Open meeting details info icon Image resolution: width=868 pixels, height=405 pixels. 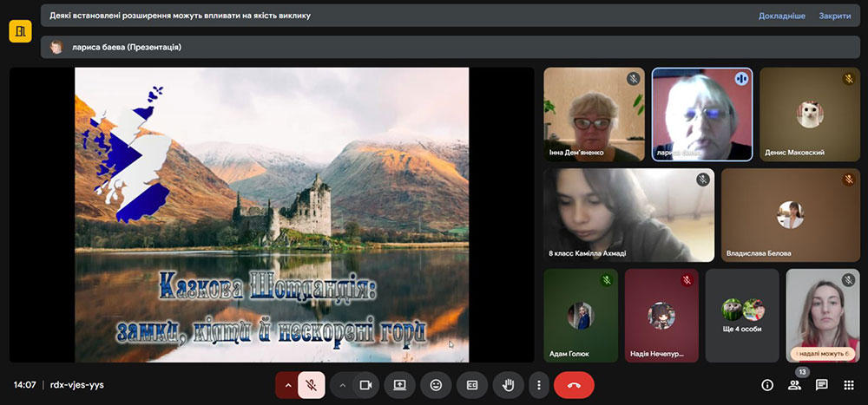pyautogui.click(x=767, y=385)
